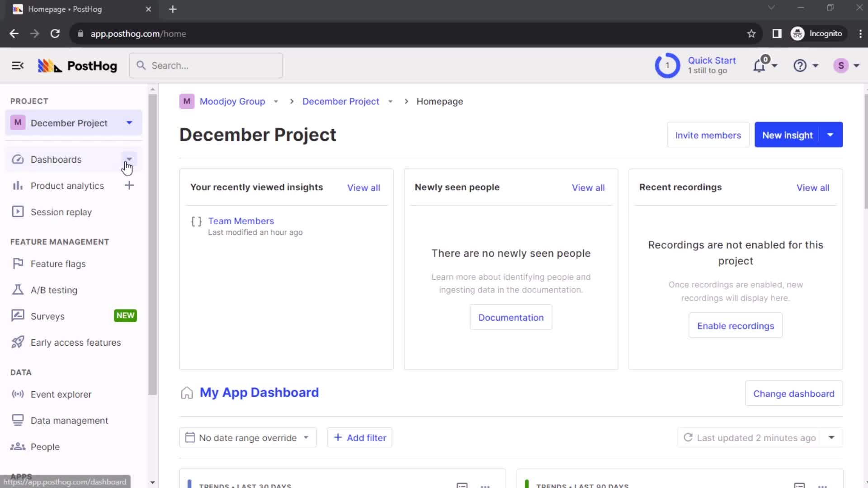The height and width of the screenshot is (488, 868).
Task: Click Feature flags icon
Action: tap(17, 263)
